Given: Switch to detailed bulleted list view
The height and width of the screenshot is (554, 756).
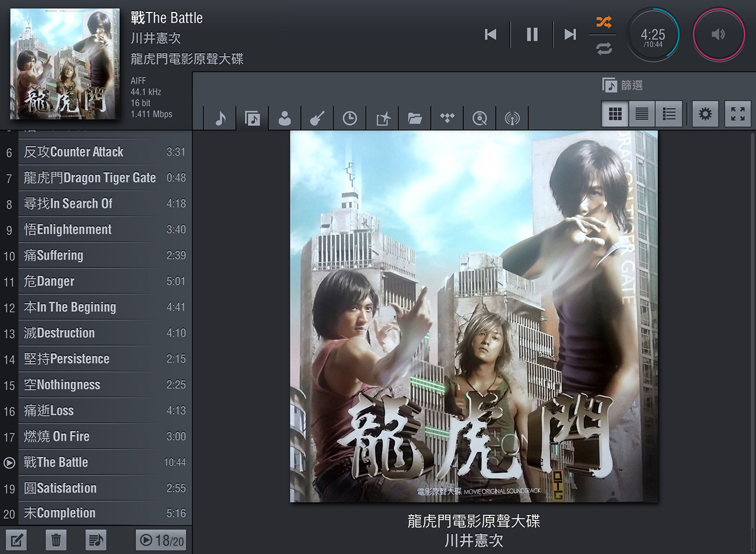Looking at the screenshot, I should (669, 114).
